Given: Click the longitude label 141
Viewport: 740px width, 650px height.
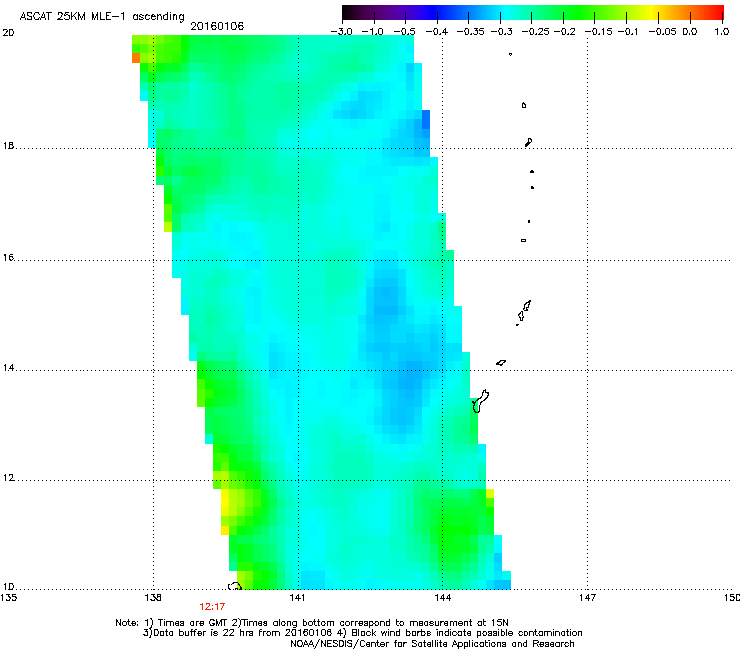Looking at the screenshot, I should point(297,598).
